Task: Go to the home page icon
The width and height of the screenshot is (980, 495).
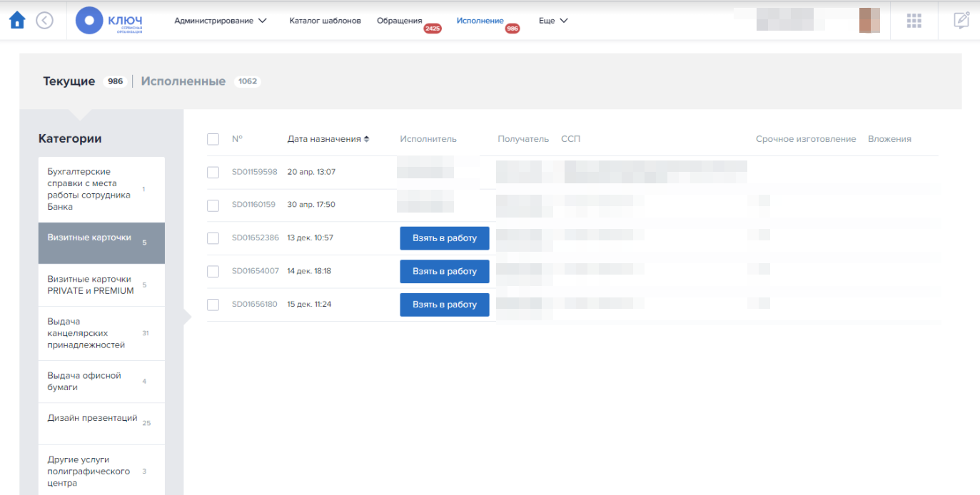Action: [17, 21]
